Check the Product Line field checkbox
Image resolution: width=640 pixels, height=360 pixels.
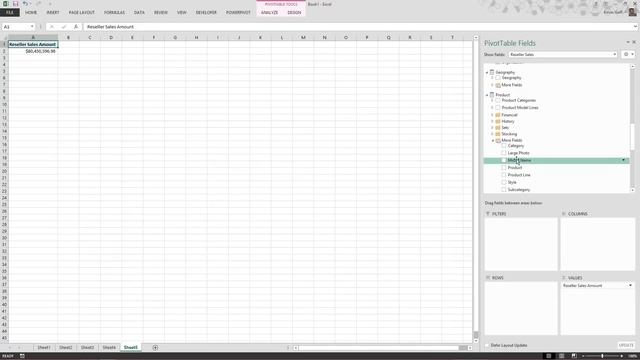504,175
